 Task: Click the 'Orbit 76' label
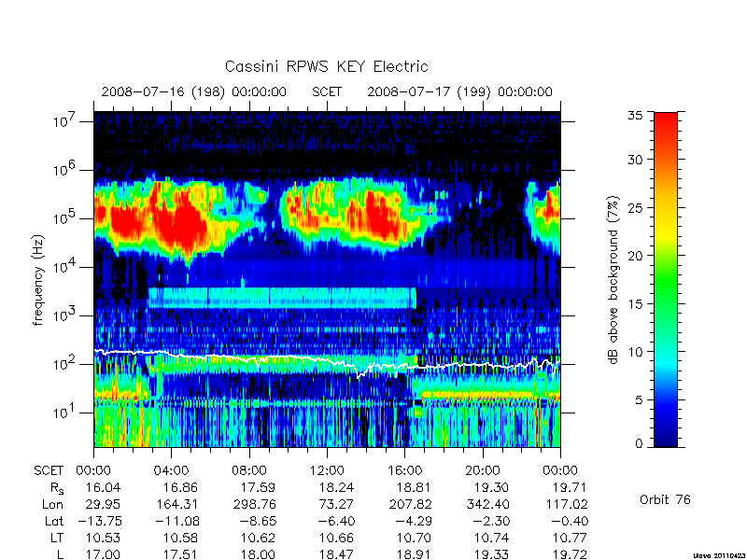(665, 499)
